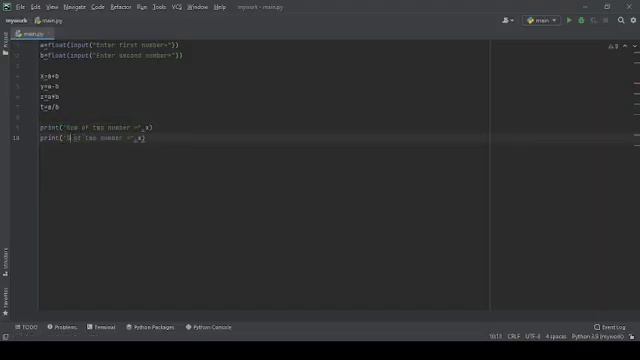
Task: Open the VCS menu
Action: pyautogui.click(x=176, y=7)
